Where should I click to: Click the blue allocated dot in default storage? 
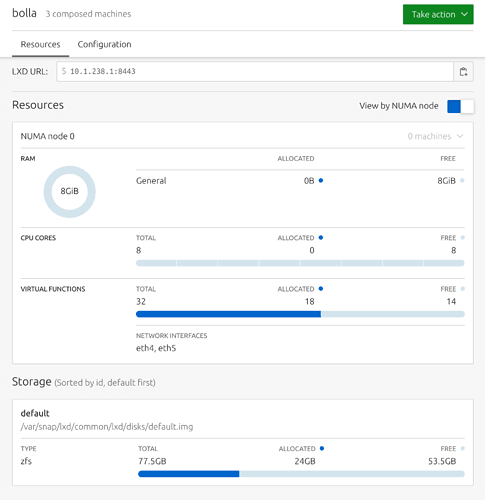click(322, 448)
